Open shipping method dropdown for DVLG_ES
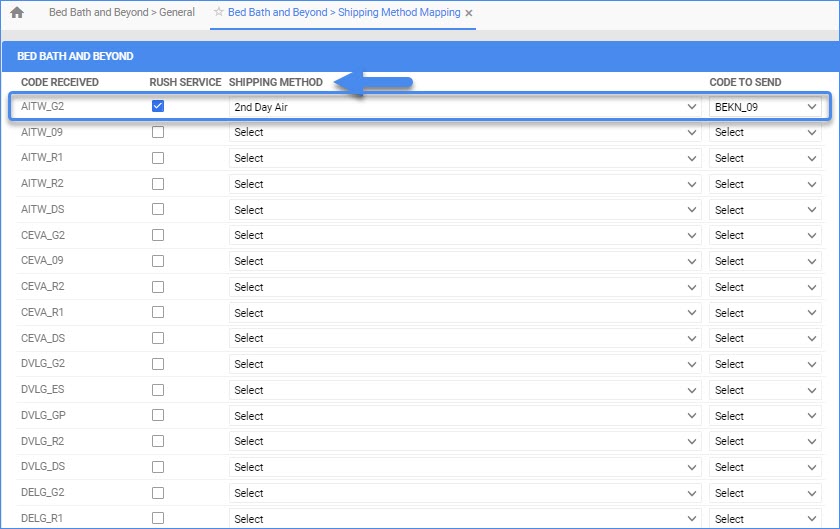 (465, 390)
